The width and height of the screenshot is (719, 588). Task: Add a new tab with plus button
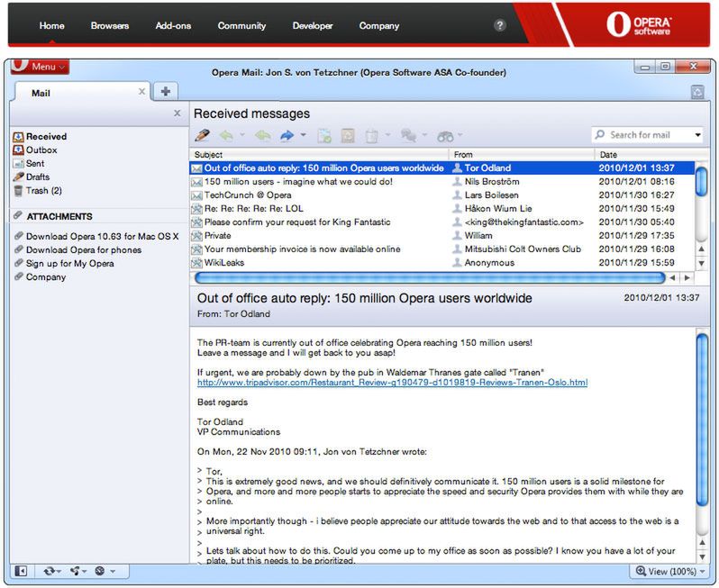point(166,91)
